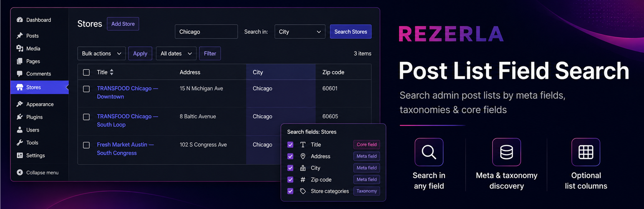
Task: Click the 8 Baltic Avenue address cell
Action: click(x=198, y=117)
